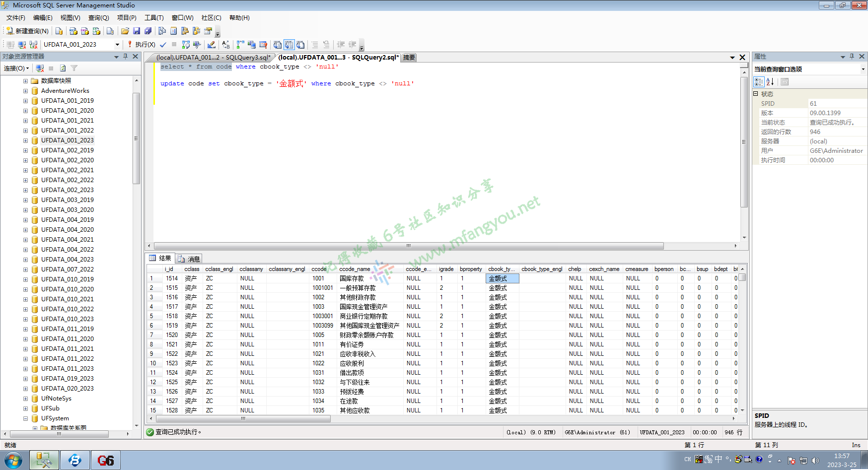This screenshot has height=470, width=868.
Task: Open the active files list dropdown arrow
Action: point(732,58)
